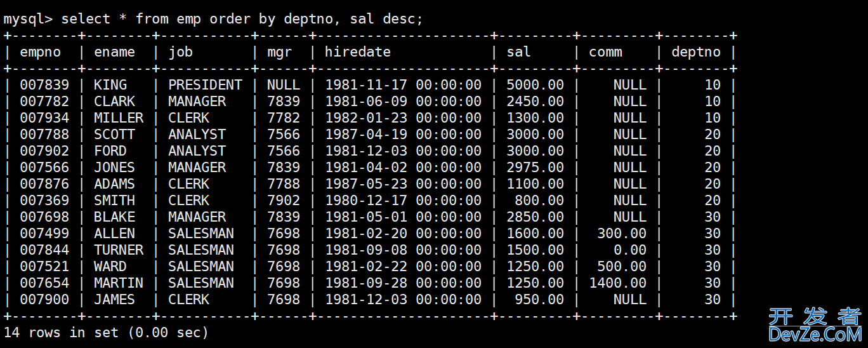868x348 pixels.
Task: Click salary value 2450.00
Action: [x=535, y=101]
